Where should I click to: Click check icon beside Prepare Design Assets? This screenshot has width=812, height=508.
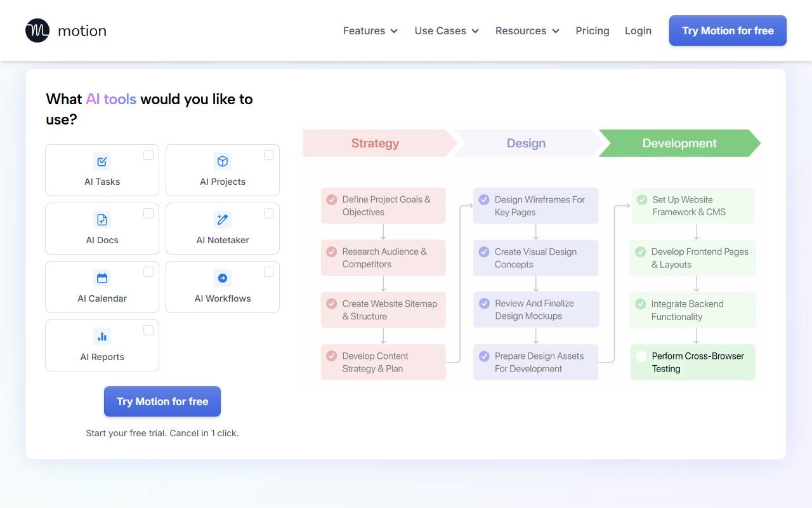pos(484,356)
